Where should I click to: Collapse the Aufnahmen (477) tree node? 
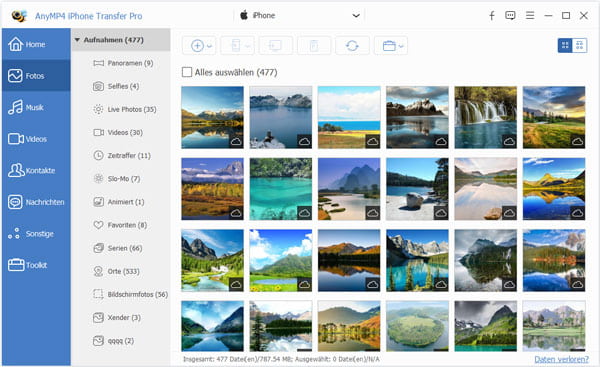pyautogui.click(x=77, y=40)
